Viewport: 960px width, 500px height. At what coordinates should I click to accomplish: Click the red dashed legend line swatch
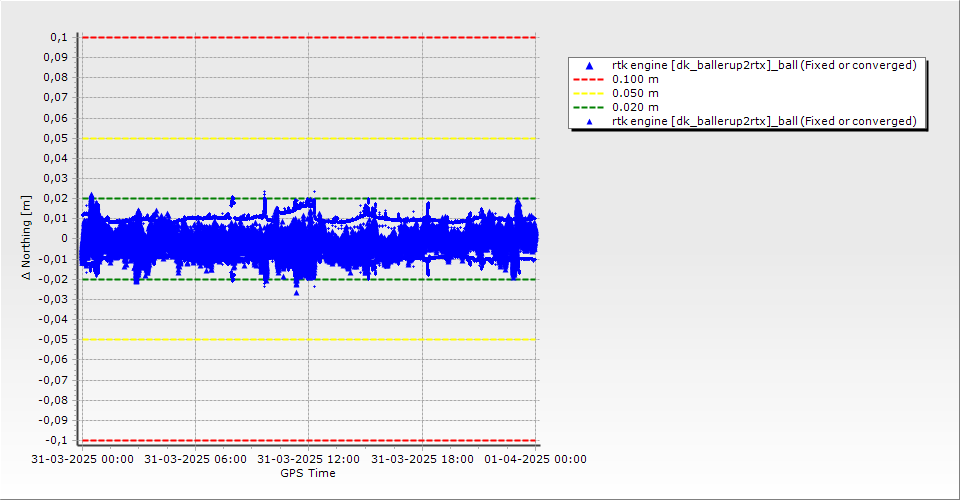(588, 80)
